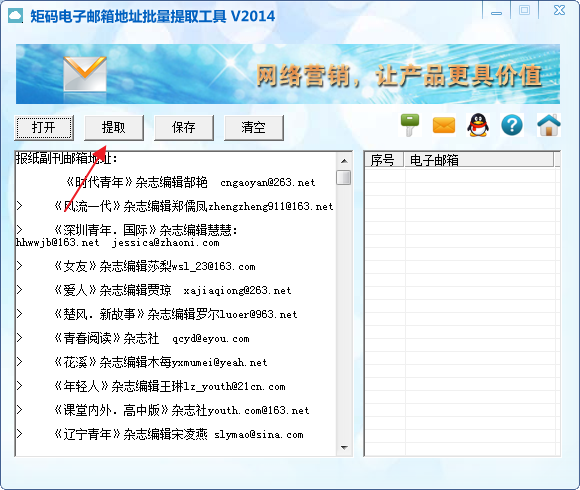Open the home page house icon
The height and width of the screenshot is (490, 580).
pos(549,125)
